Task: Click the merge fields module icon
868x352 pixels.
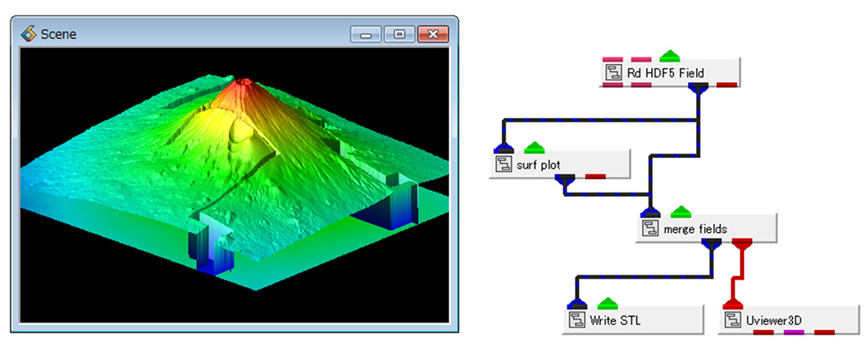Action: [x=649, y=228]
